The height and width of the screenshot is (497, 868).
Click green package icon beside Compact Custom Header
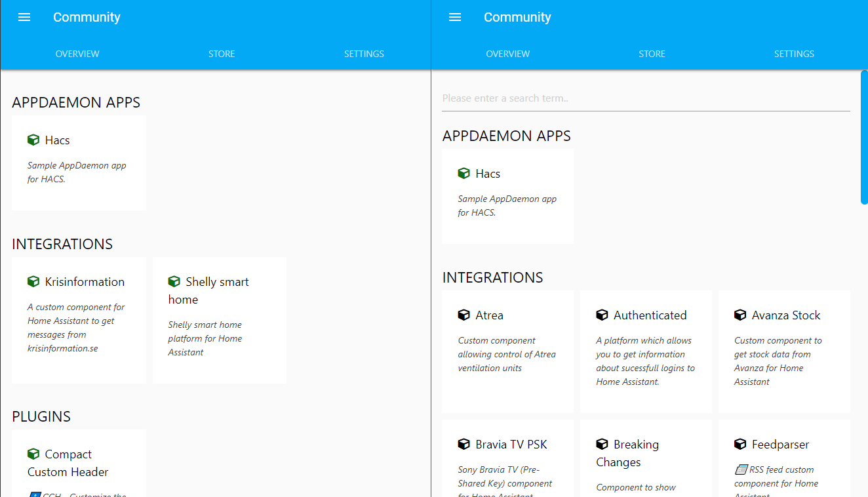[33, 454]
